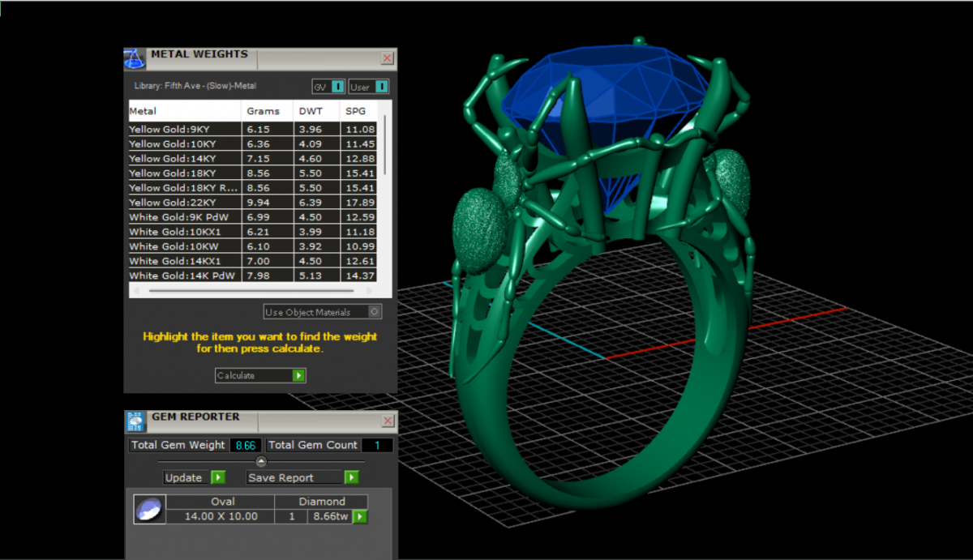Click the metal list horizontal scrollbar
This screenshot has width=973, height=560.
click(251, 290)
